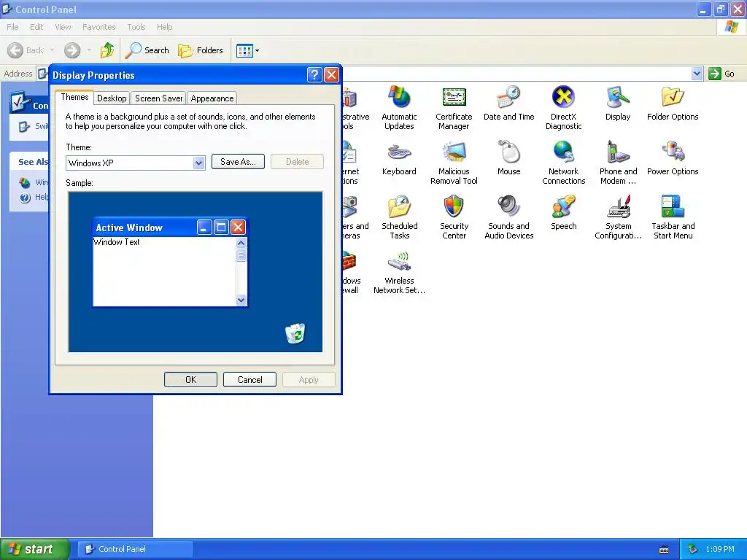
Task: Switch to the Screen Saver tab
Action: point(158,98)
